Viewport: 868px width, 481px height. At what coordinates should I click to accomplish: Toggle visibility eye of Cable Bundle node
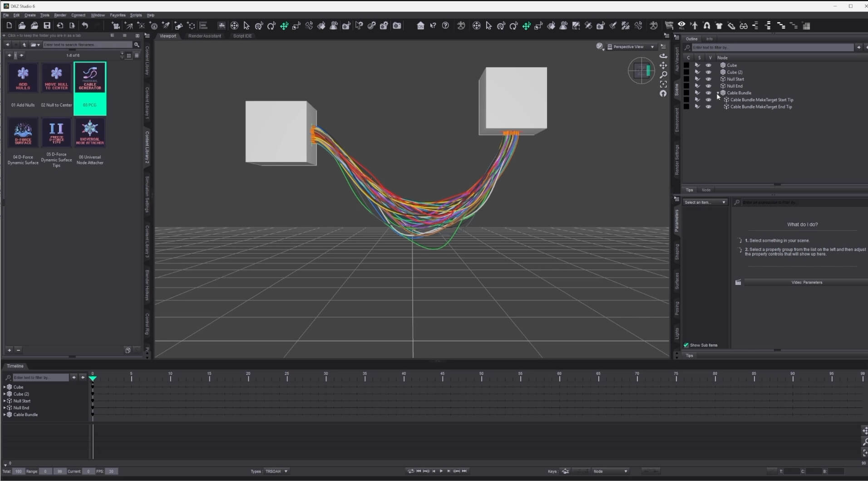708,93
